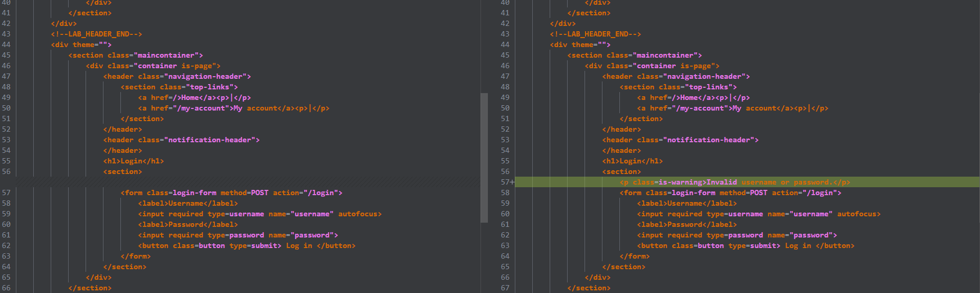Click "Invalid" word in the added line
This screenshot has width=980, height=293.
721,182
